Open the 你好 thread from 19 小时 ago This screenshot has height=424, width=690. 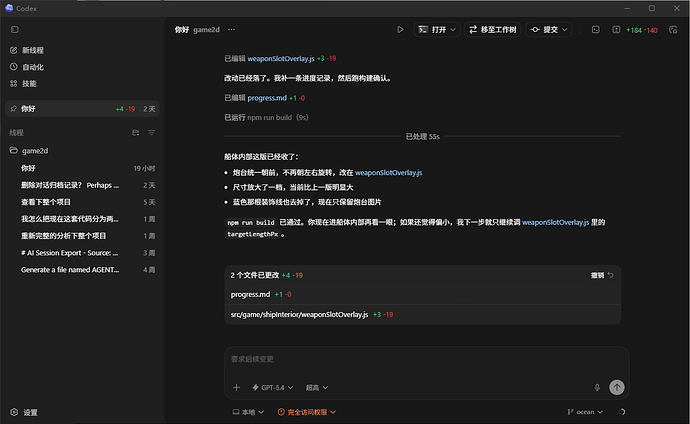tap(82, 168)
